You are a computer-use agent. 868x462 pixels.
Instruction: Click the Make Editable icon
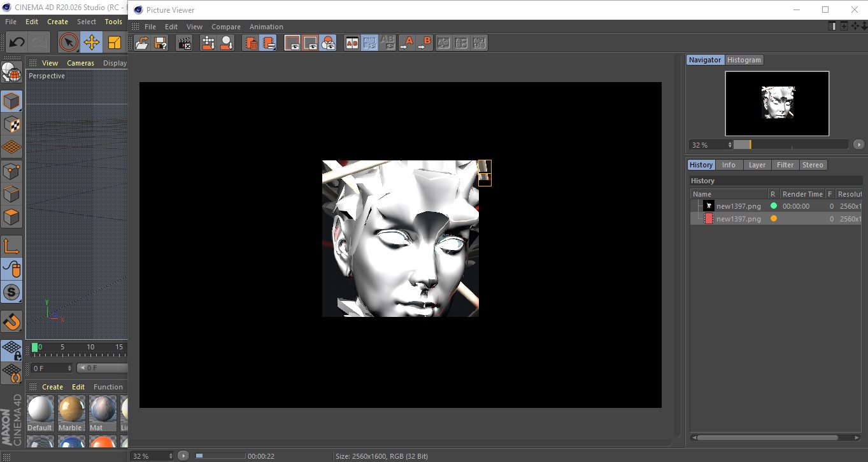(11, 73)
